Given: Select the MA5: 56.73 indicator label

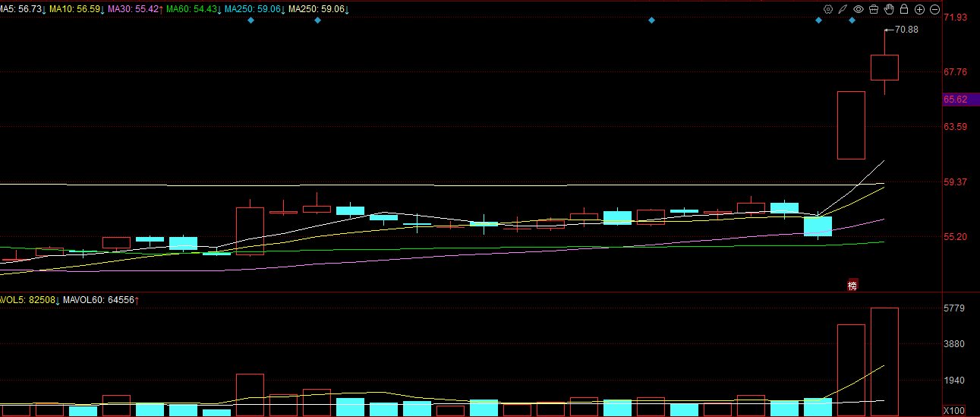Looking at the screenshot, I should coord(23,9).
